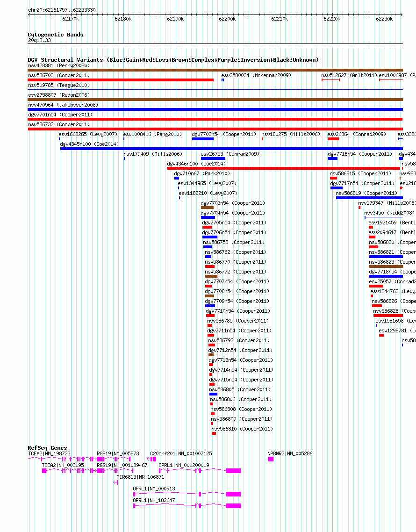The image size is (416, 532).
Task: Click the dgv7709n54 (Cooper2011) label
Action: 237,302
